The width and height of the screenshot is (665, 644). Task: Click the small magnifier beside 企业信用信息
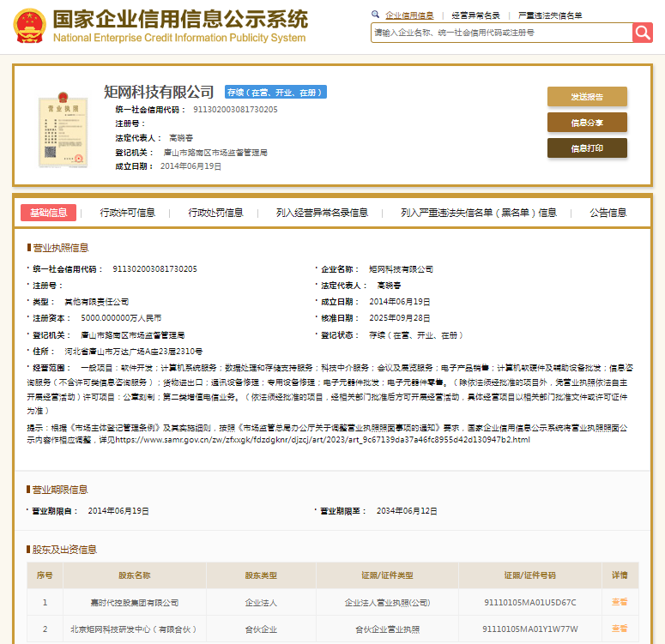[x=375, y=15]
